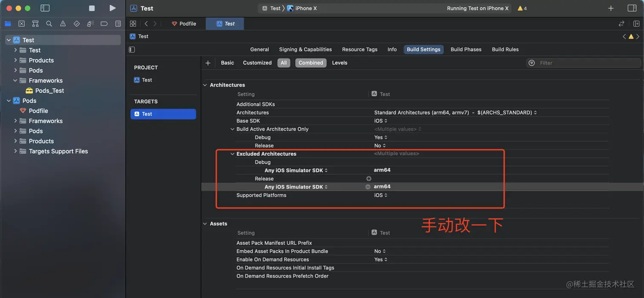Show All build settings
Screen dimensions: 644x298
[x=284, y=63]
